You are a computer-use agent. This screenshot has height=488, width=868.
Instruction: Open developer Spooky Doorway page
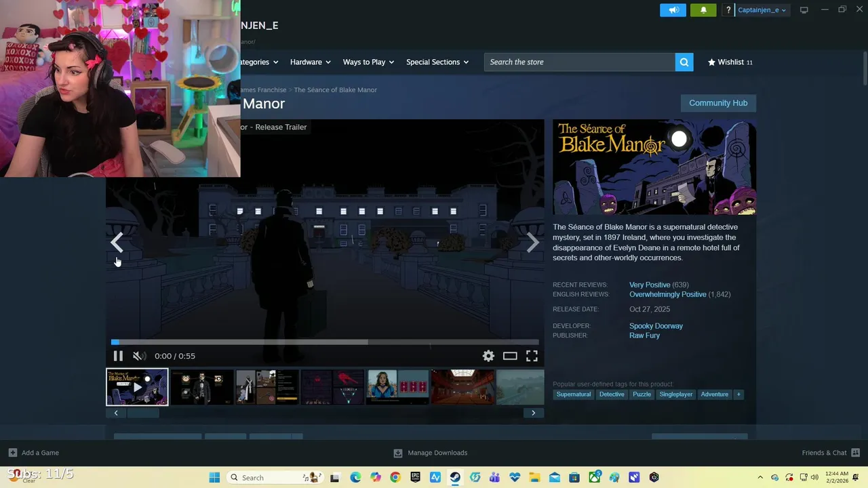pos(656,326)
